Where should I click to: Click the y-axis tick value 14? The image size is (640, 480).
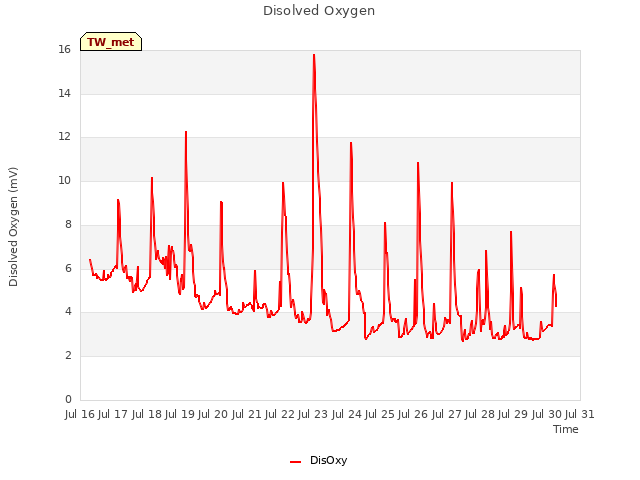tap(64, 93)
